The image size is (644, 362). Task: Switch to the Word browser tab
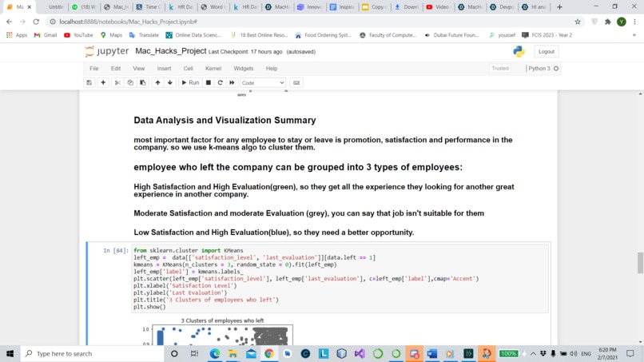pyautogui.click(x=213, y=7)
